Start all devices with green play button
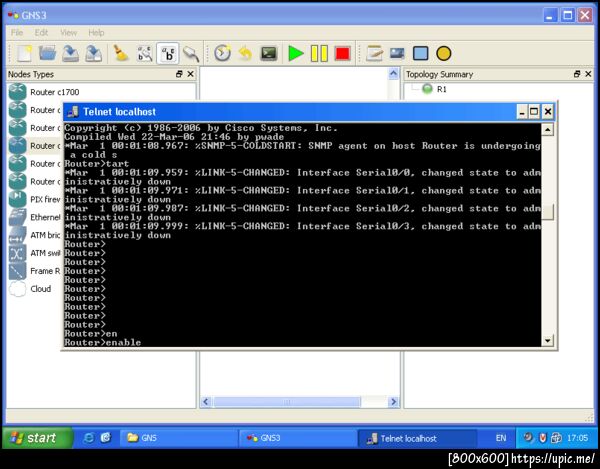The image size is (600, 469). (x=295, y=54)
